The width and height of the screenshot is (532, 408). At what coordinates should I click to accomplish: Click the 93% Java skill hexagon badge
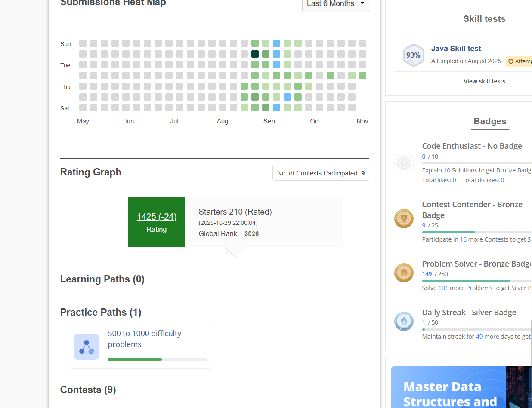[x=413, y=55]
